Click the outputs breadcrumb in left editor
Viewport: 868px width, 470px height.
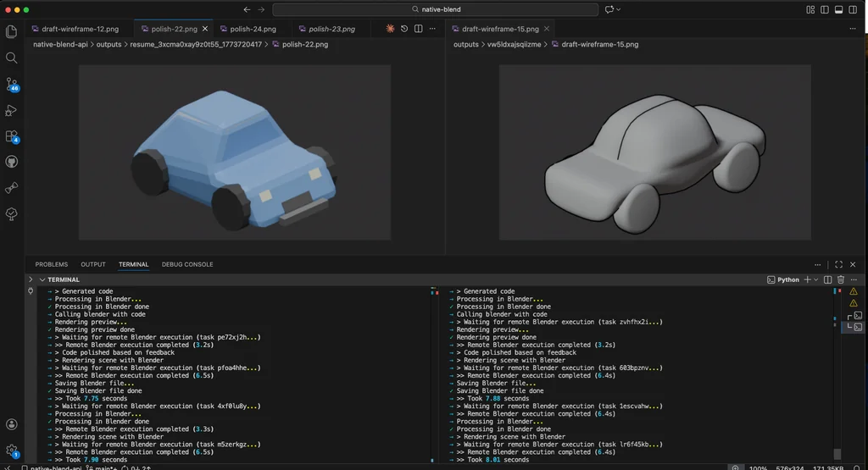[108, 44]
